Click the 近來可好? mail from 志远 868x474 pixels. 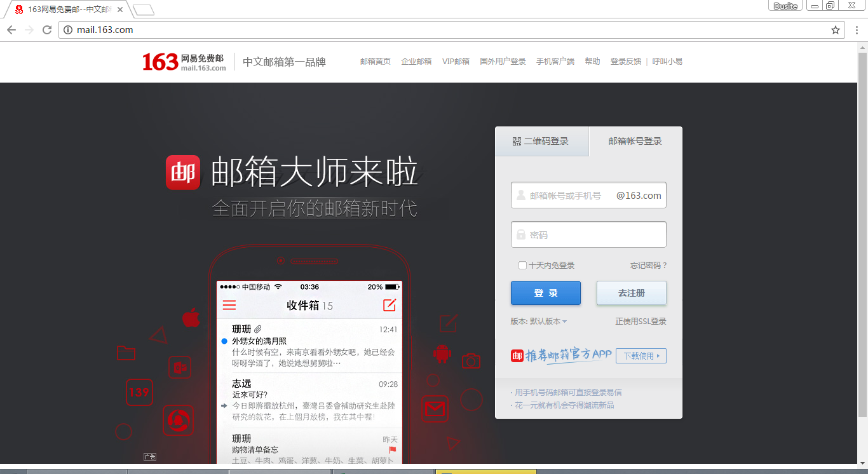pyautogui.click(x=309, y=400)
